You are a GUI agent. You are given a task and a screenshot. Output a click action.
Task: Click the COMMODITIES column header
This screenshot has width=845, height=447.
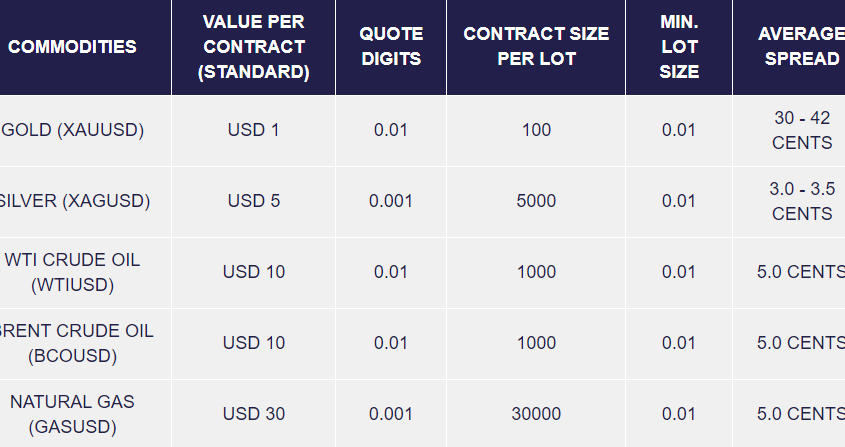coord(72,47)
